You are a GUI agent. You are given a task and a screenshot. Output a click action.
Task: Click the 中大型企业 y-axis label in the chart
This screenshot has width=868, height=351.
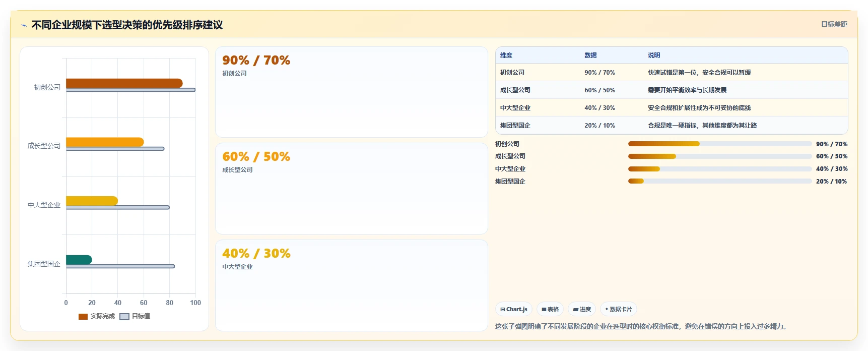click(44, 205)
